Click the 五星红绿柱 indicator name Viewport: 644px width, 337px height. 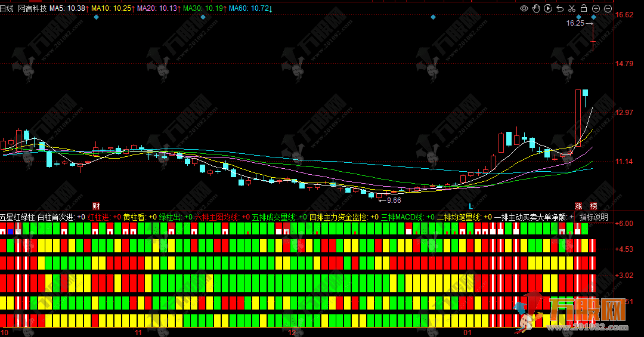17,217
